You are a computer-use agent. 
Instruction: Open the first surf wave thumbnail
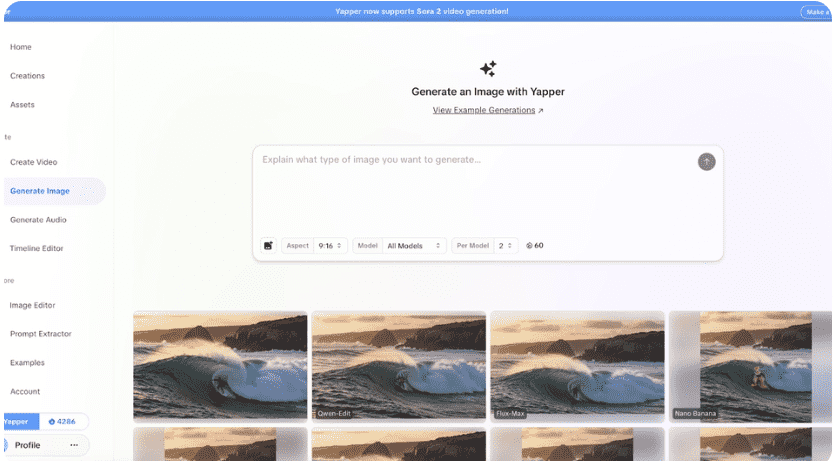[220, 365]
